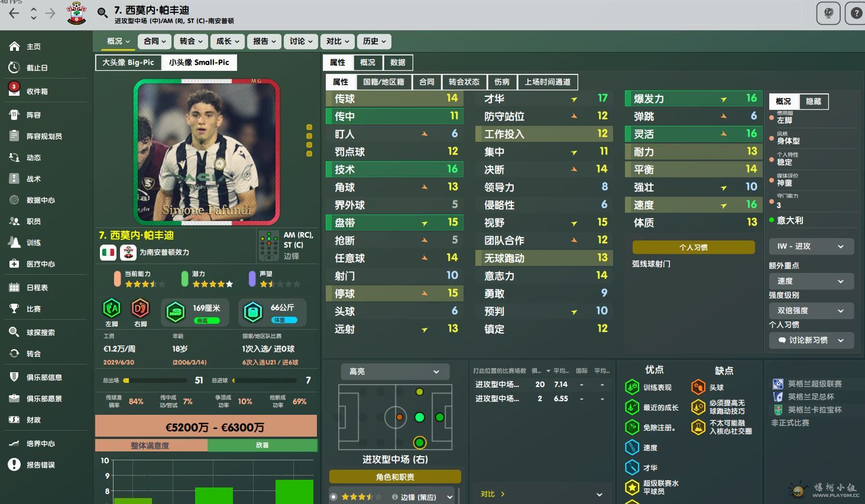Select the 属性 main tab
The image size is (865, 504).
coord(338,62)
